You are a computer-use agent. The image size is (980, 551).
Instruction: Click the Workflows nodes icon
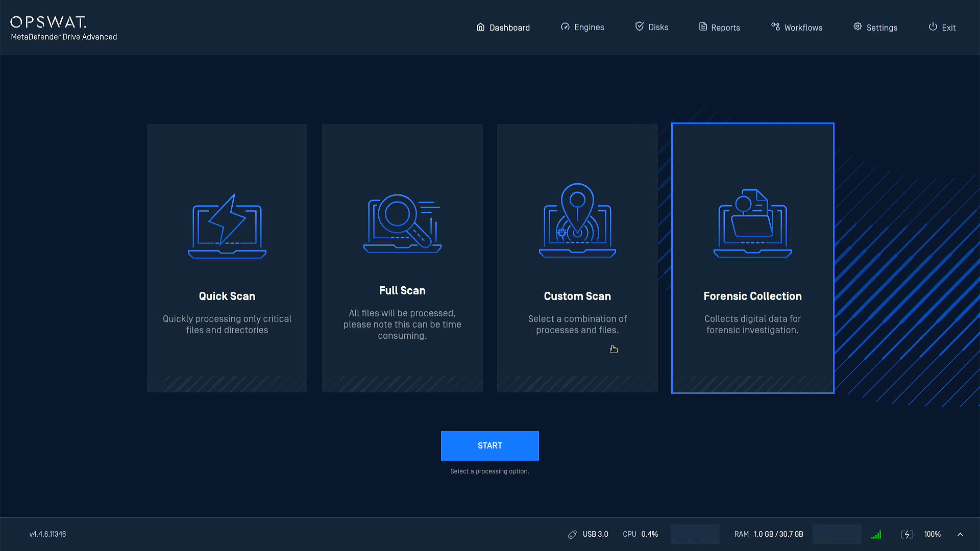[775, 27]
